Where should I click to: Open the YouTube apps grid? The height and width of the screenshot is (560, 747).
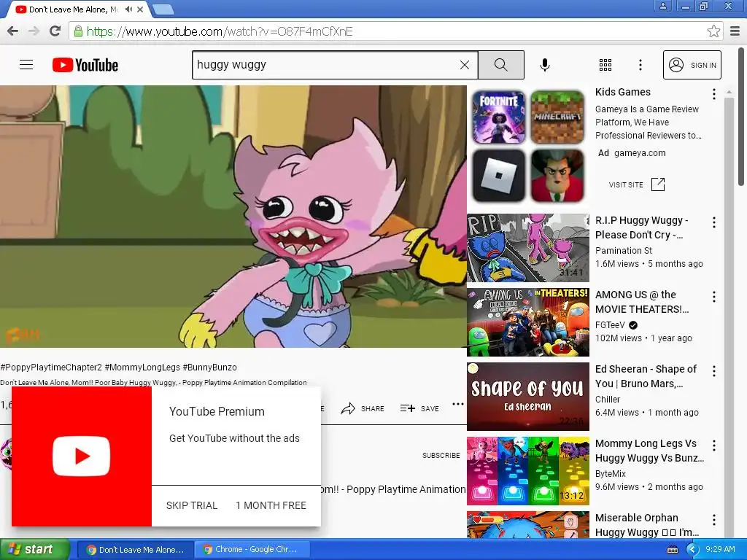(605, 65)
